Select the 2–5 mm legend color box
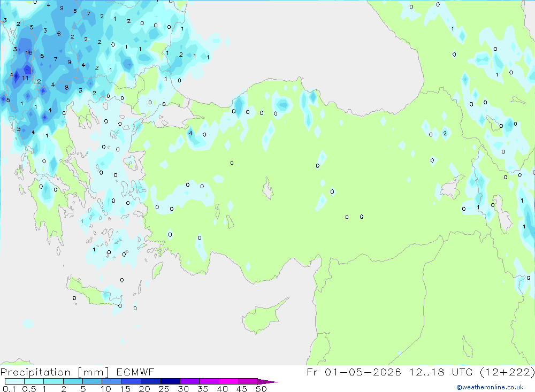This screenshot has height=392, width=535. pos(73,381)
